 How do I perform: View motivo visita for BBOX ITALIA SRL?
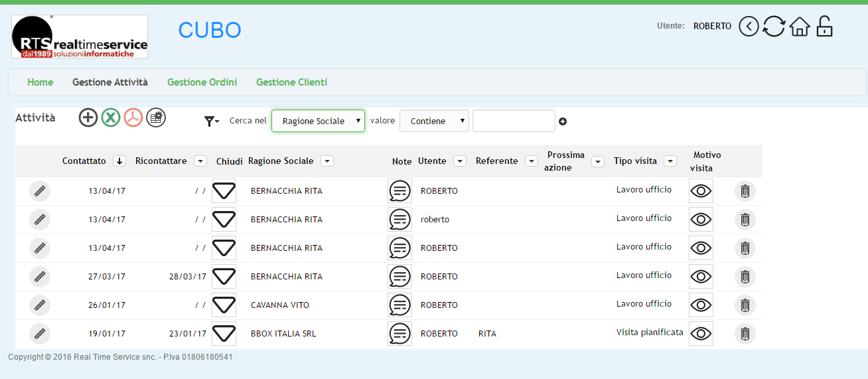701,334
